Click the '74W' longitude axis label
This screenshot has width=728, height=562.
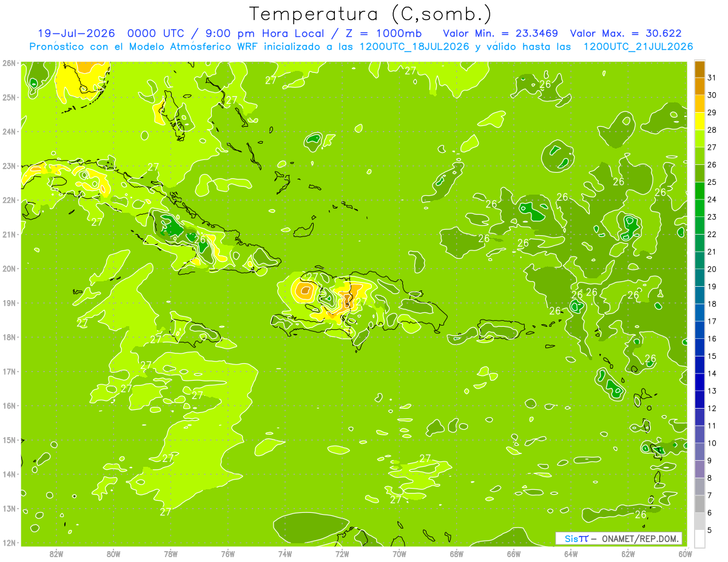pyautogui.click(x=285, y=554)
